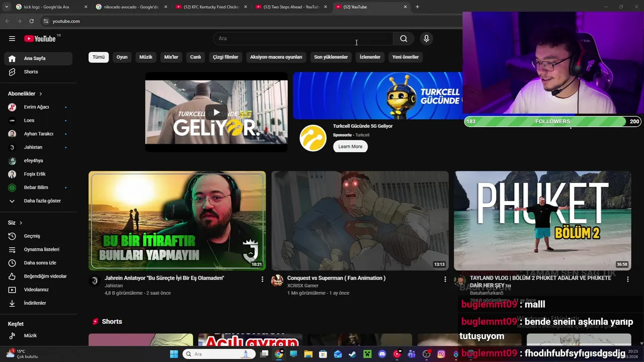
Task: Open Foşix Erlik subscription channel
Action: coord(38,174)
